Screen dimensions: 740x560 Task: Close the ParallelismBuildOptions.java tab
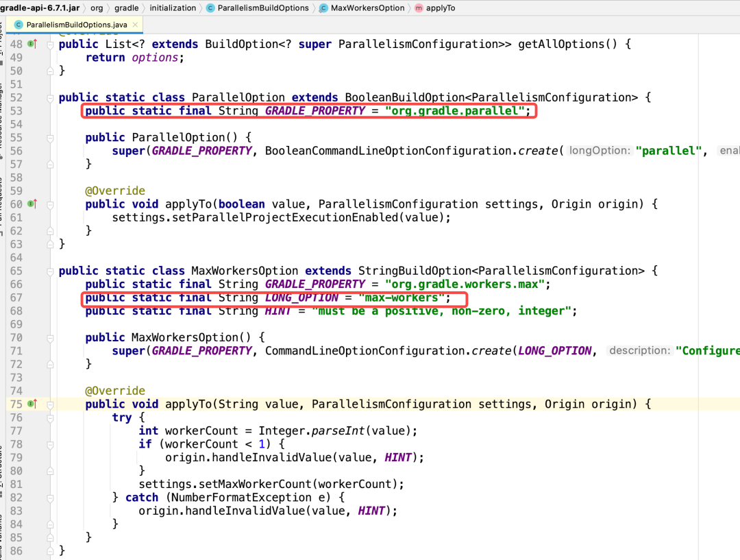[136, 25]
